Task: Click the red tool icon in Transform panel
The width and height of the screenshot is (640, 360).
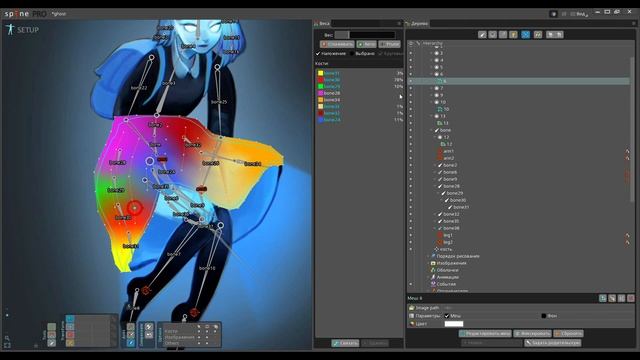Action: [70, 335]
